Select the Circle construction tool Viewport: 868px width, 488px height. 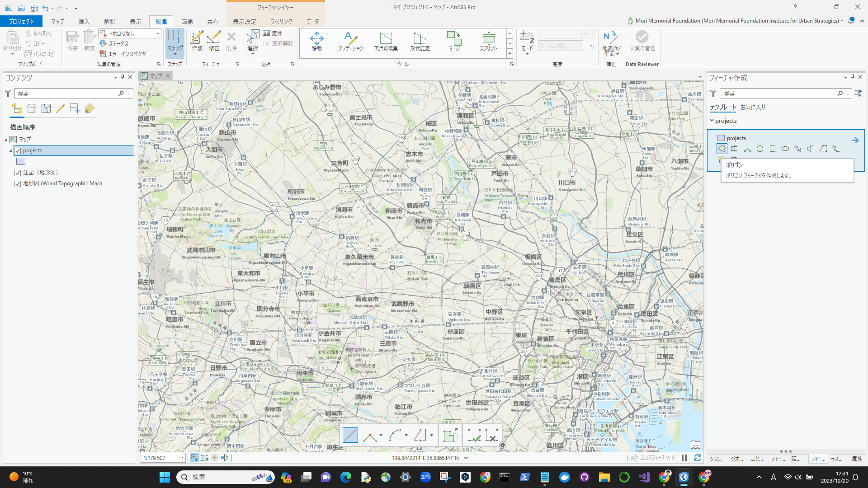click(x=760, y=149)
